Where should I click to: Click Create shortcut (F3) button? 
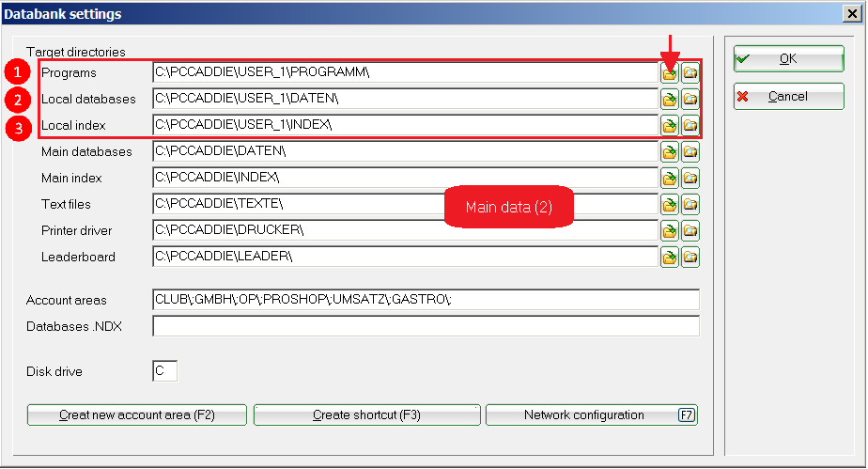(367, 414)
